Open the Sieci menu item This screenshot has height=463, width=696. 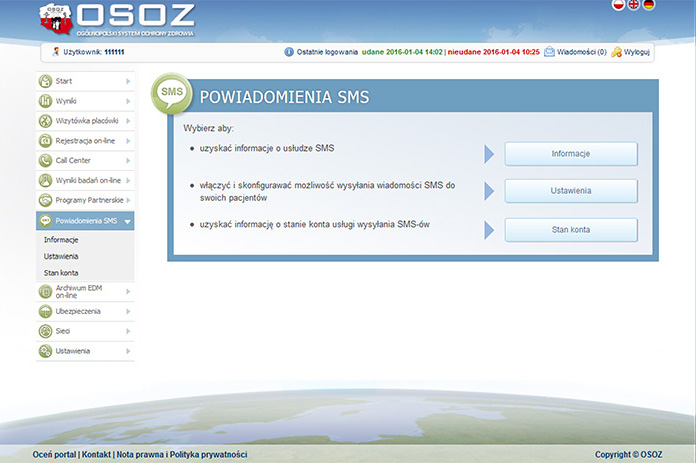85,331
